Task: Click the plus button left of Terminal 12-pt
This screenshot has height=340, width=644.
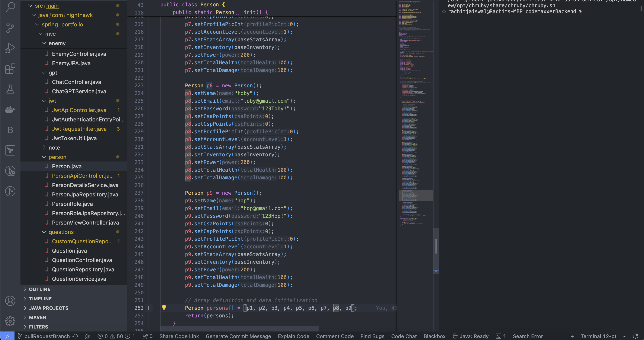Action: tap(572, 337)
